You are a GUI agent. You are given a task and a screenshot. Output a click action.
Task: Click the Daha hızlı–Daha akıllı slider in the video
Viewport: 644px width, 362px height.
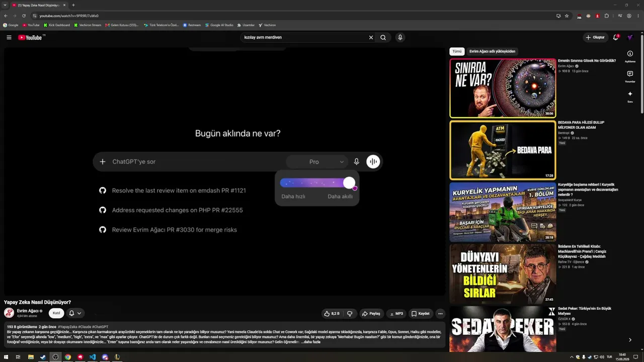[317, 183]
